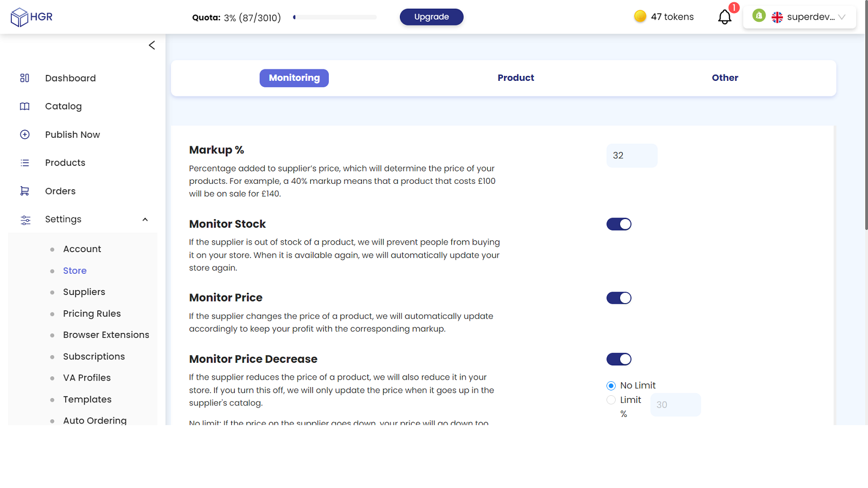Click the Catalog book icon
Image resolution: width=868 pixels, height=488 pixels.
pos(24,106)
